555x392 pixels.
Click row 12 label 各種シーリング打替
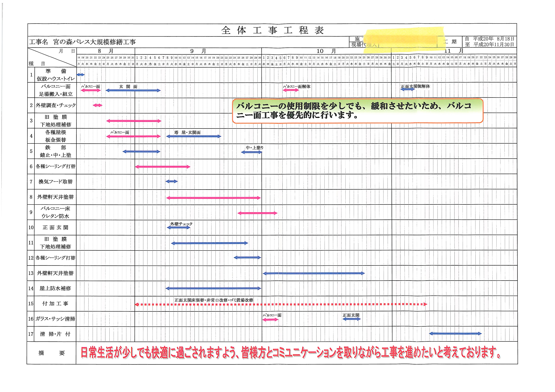tap(56, 258)
